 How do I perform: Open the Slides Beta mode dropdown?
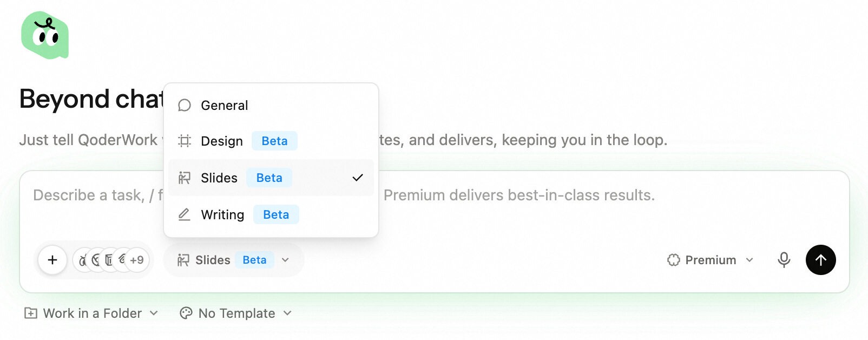tap(233, 260)
